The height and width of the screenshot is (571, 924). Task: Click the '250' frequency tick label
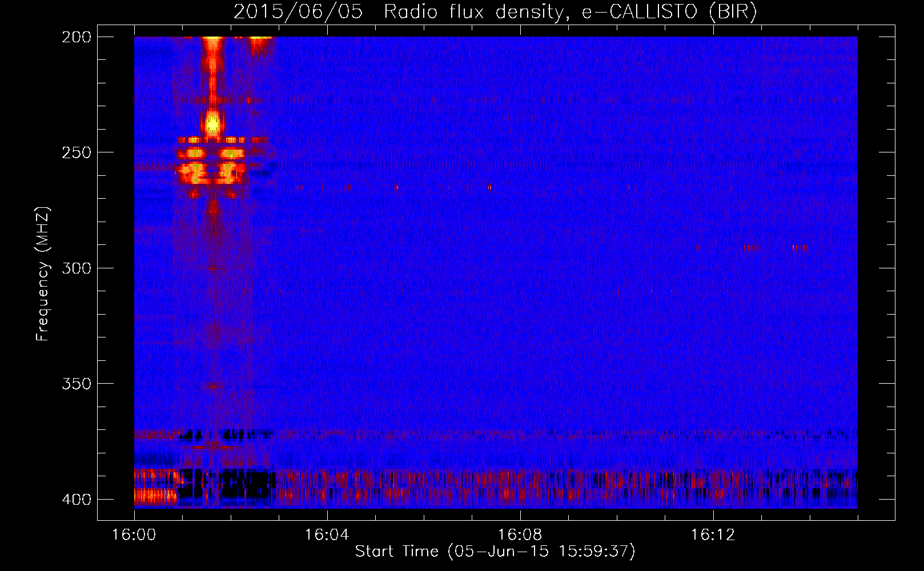(x=77, y=152)
